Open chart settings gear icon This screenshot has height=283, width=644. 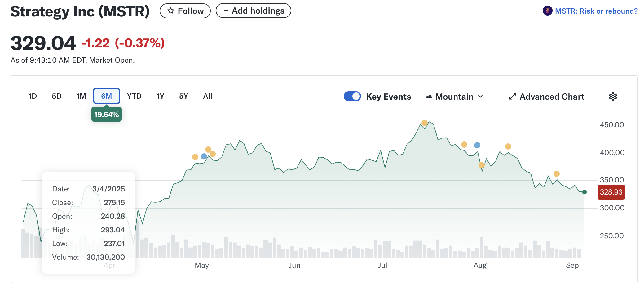(x=613, y=97)
